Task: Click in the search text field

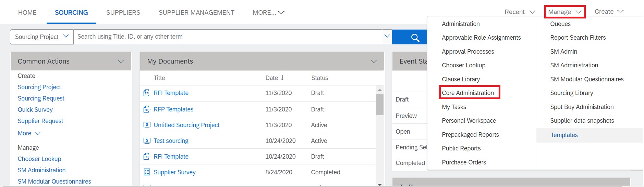Action: click(226, 37)
